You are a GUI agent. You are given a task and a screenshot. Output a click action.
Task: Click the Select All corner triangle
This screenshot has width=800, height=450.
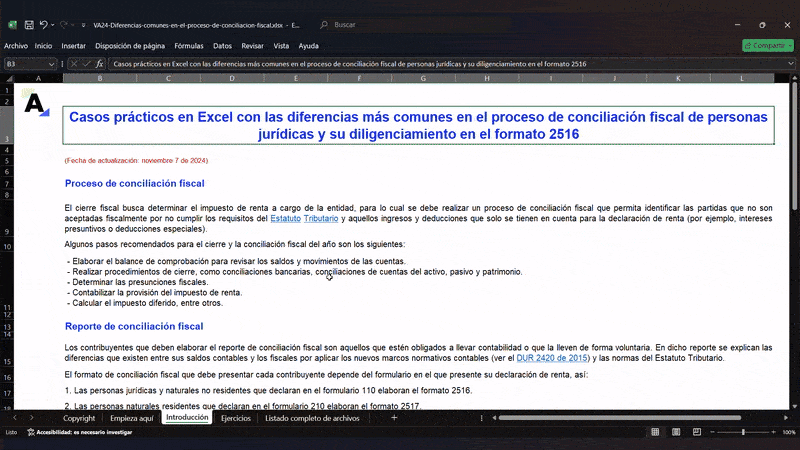click(11, 78)
